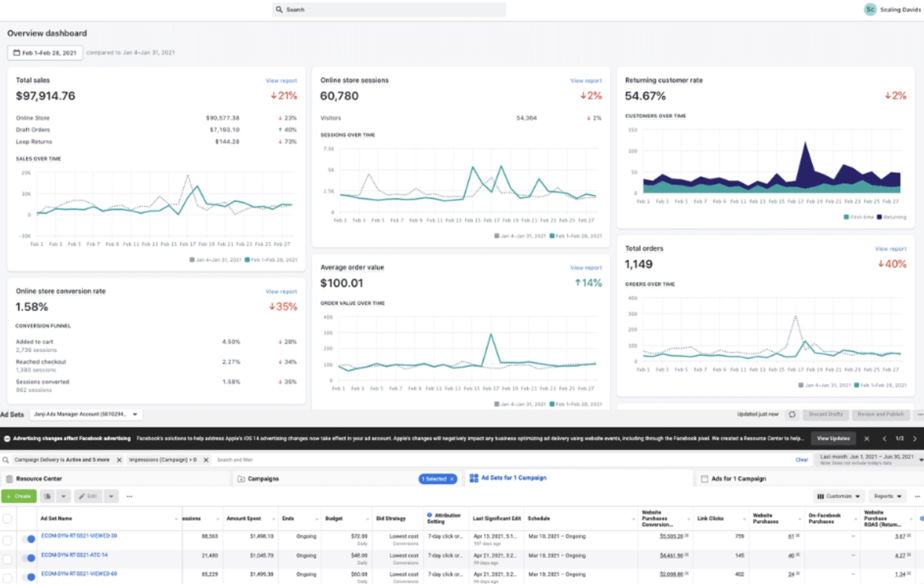The height and width of the screenshot is (584, 924).
Task: Switch to Ads for 1 Campaign tab
Action: pyautogui.click(x=738, y=479)
